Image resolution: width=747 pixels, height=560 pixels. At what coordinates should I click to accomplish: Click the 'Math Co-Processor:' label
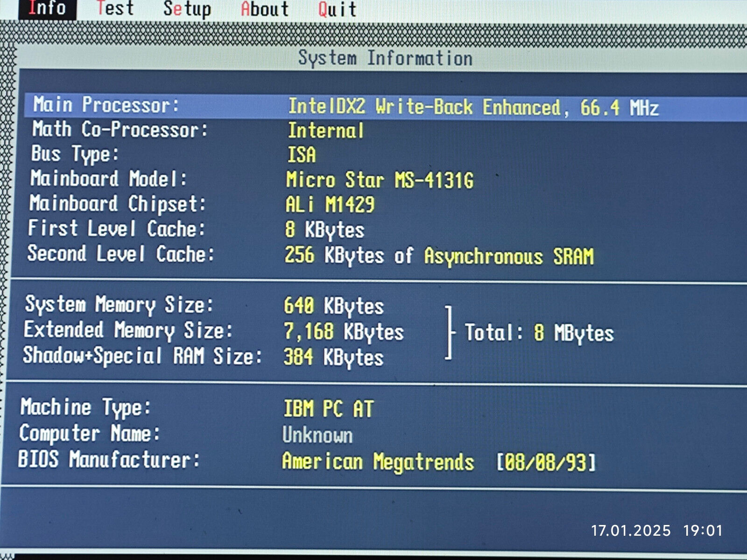[120, 129]
